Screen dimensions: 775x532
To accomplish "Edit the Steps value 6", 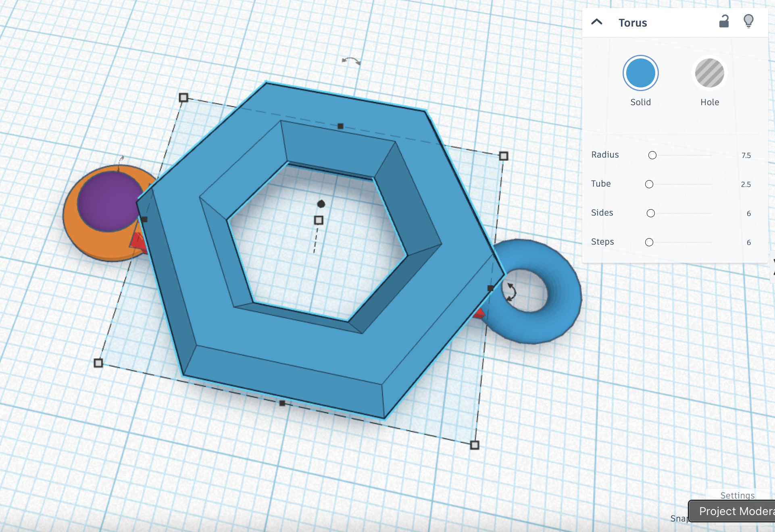I will pyautogui.click(x=749, y=243).
